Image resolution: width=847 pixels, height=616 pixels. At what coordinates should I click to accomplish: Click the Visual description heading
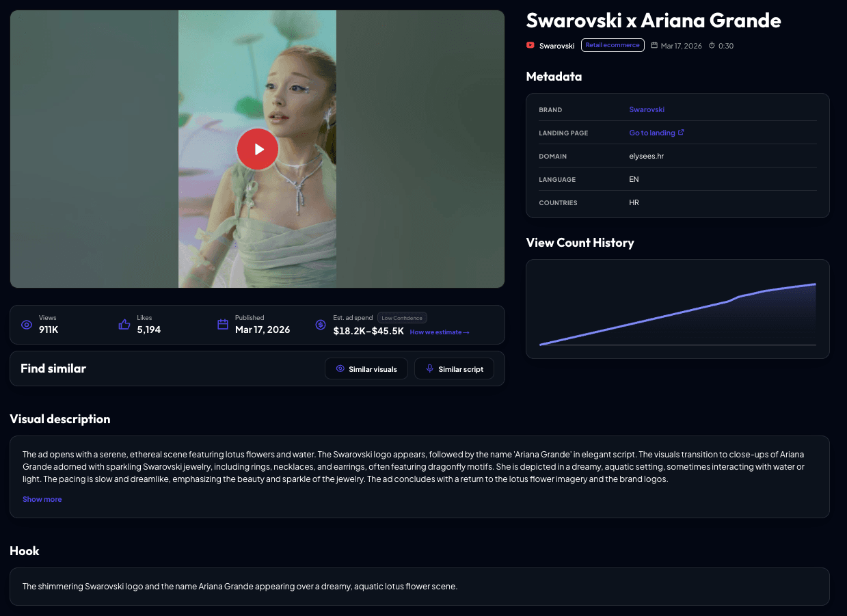click(60, 419)
